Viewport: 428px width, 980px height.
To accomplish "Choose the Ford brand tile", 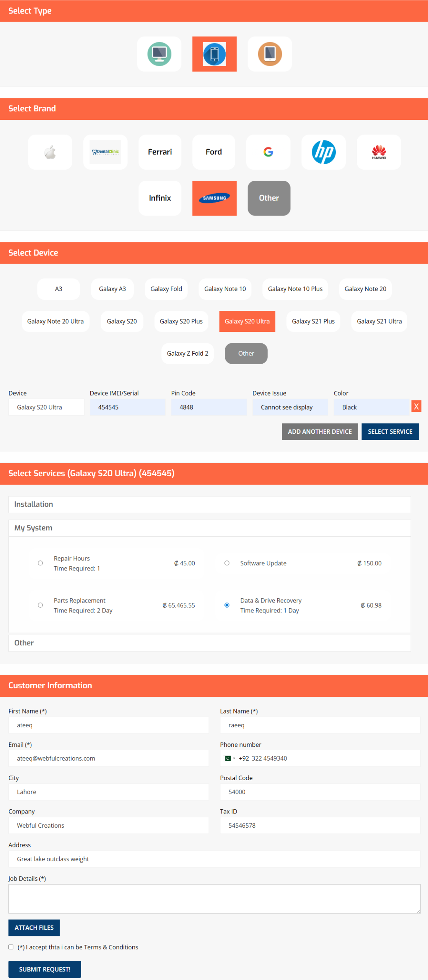I will coord(213,152).
